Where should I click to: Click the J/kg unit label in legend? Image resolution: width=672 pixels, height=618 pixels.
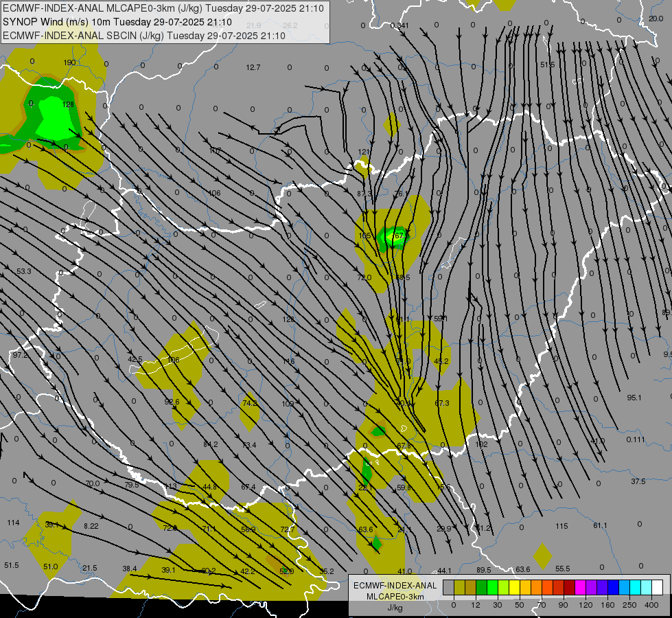pyautogui.click(x=395, y=608)
